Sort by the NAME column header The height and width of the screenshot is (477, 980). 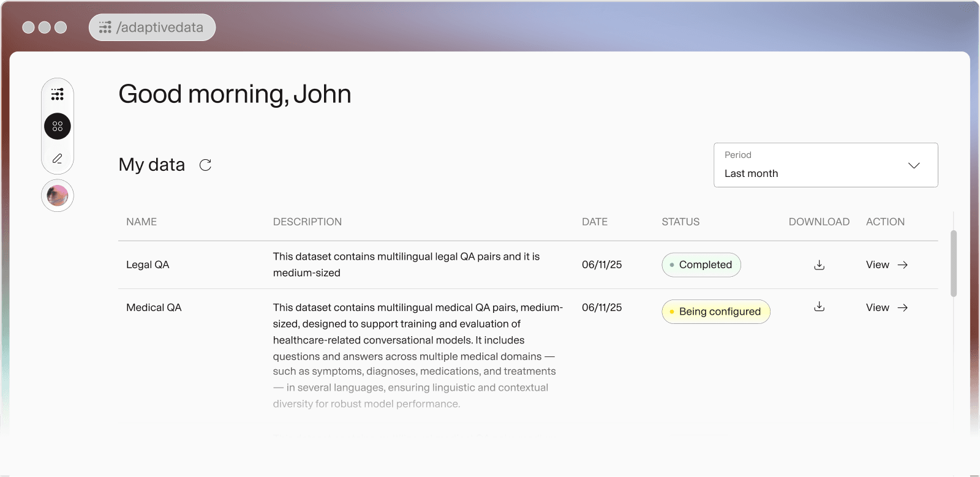click(x=141, y=222)
